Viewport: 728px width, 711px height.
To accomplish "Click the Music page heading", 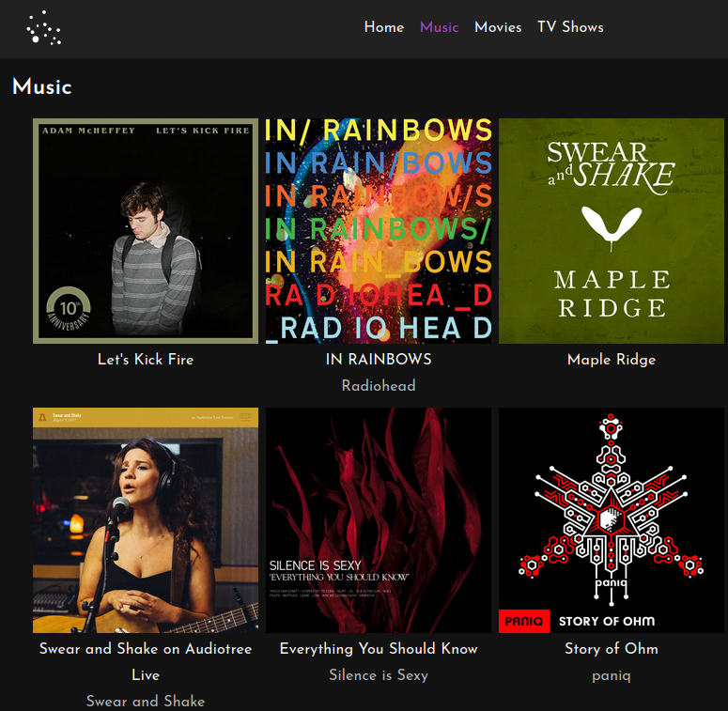I will pyautogui.click(x=42, y=86).
